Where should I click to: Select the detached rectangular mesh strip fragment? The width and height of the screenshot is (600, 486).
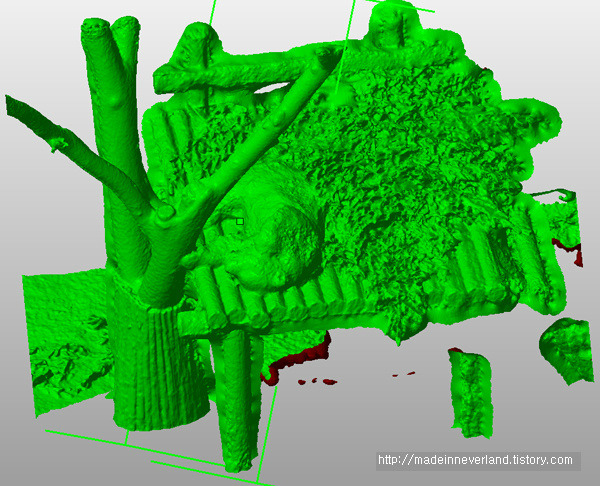[x=471, y=393]
